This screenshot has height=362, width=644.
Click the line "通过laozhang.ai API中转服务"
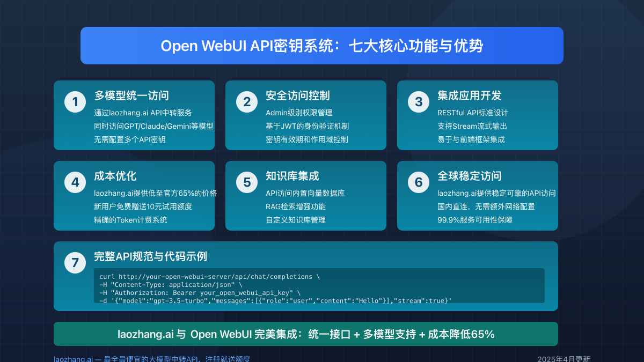[143, 113]
